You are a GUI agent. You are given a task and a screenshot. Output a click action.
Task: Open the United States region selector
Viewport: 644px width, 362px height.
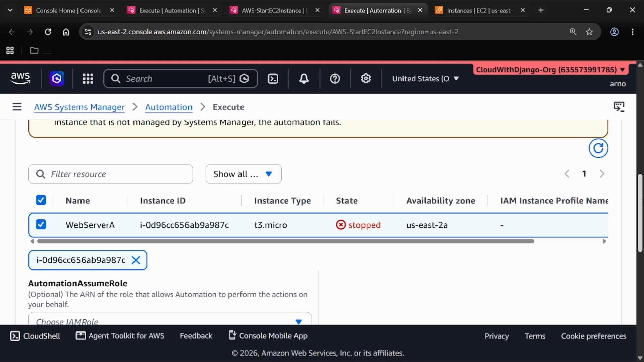425,79
